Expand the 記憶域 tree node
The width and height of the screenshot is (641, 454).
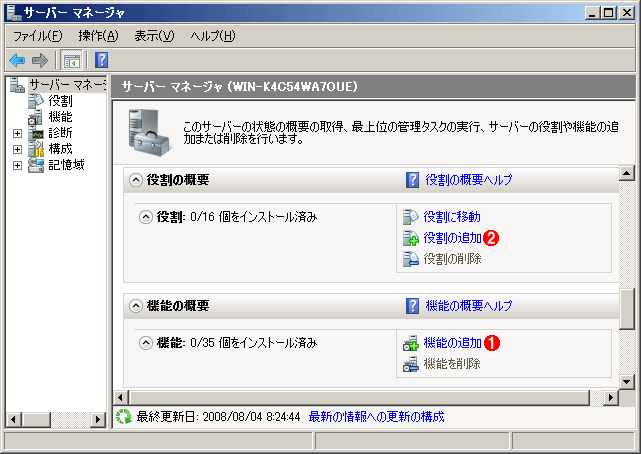[17, 165]
